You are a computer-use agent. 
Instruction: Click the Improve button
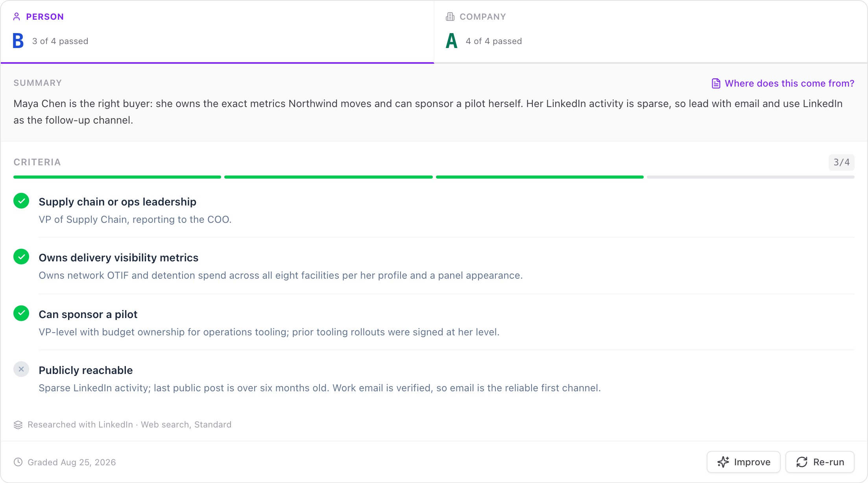[744, 462]
